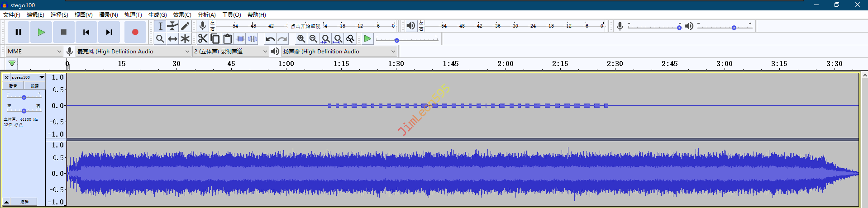Click the Undo arrow icon
Screen dimensions: 868x208
click(270, 39)
